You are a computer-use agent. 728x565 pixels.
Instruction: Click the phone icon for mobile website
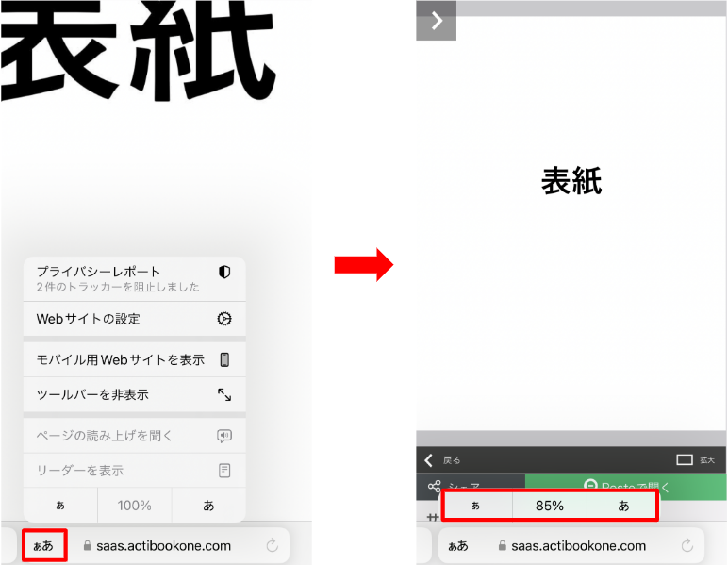(x=224, y=359)
